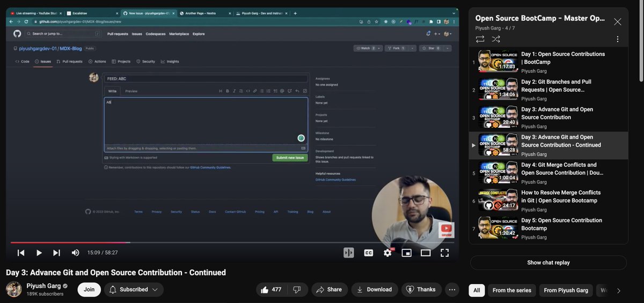Click the GitHub logo in video

tap(17, 34)
